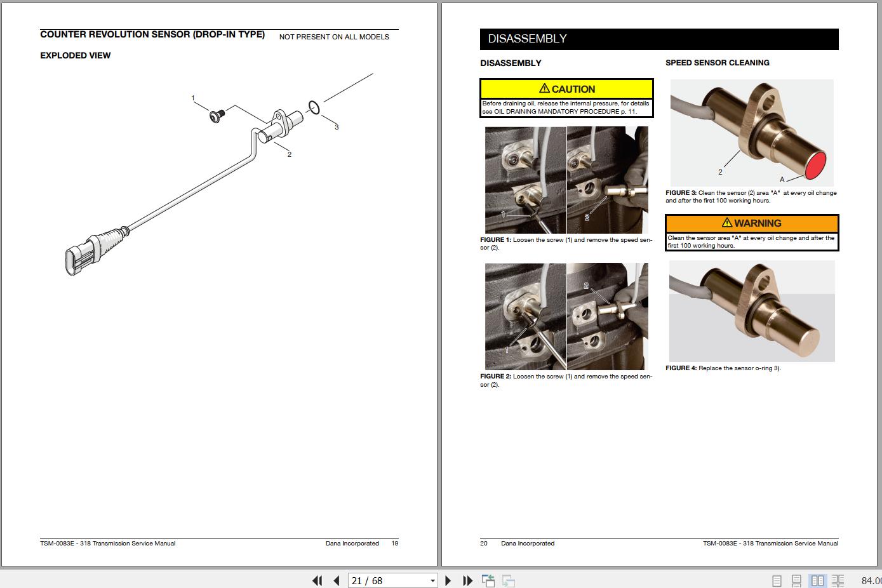Go to the previous page
Viewport: 882px width, 588px height.
click(337, 580)
